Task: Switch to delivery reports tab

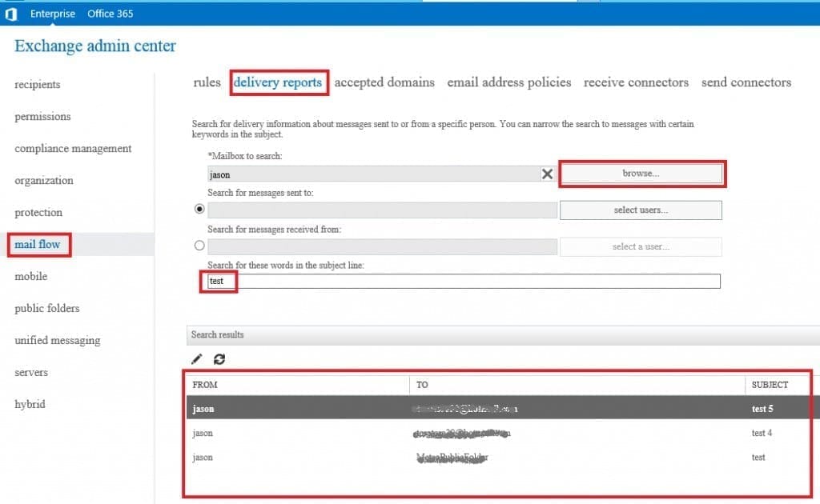Action: pyautogui.click(x=278, y=82)
